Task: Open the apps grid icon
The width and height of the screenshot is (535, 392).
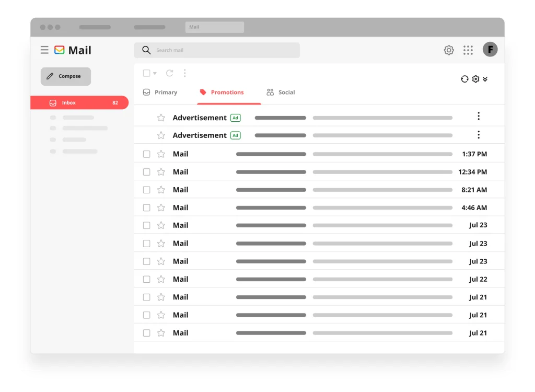Action: (x=468, y=50)
